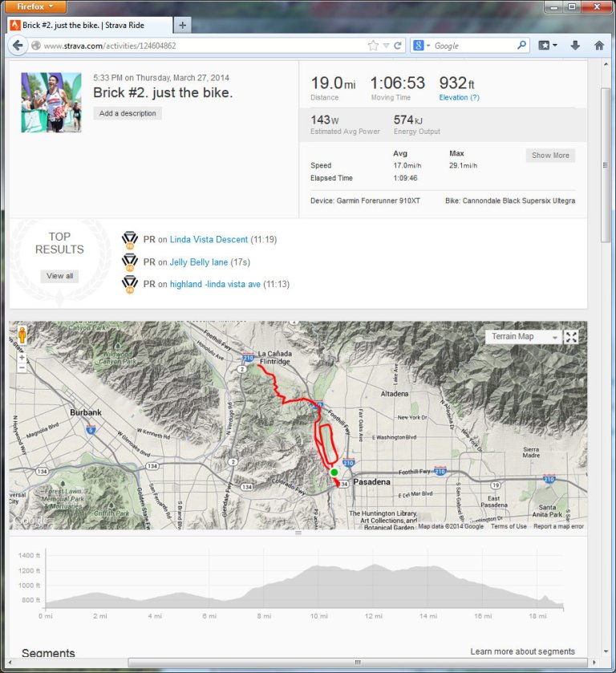Expand the map to fullscreen view
This screenshot has height=673, width=616.
tap(571, 336)
